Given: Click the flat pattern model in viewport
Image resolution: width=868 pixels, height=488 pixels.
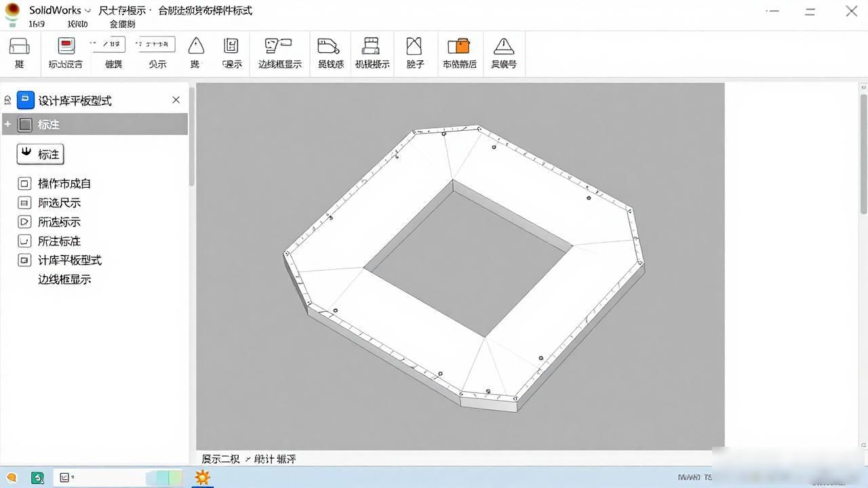Looking at the screenshot, I should point(463,267).
